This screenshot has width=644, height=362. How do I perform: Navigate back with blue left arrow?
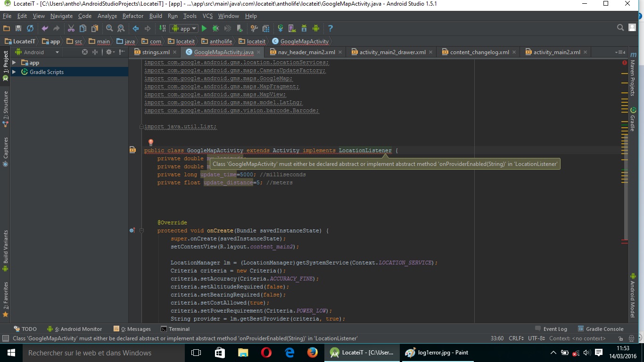click(136, 28)
